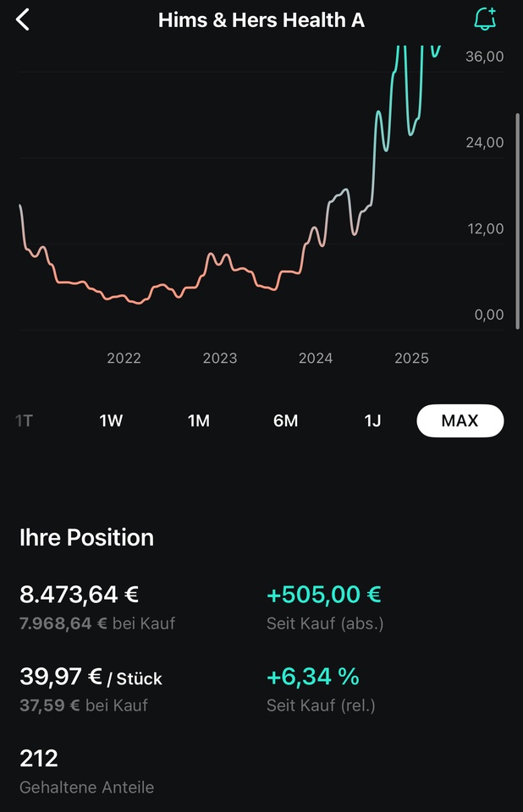The image size is (523, 812).
Task: Tap the Gehaltene Anteile label
Action: point(86,787)
